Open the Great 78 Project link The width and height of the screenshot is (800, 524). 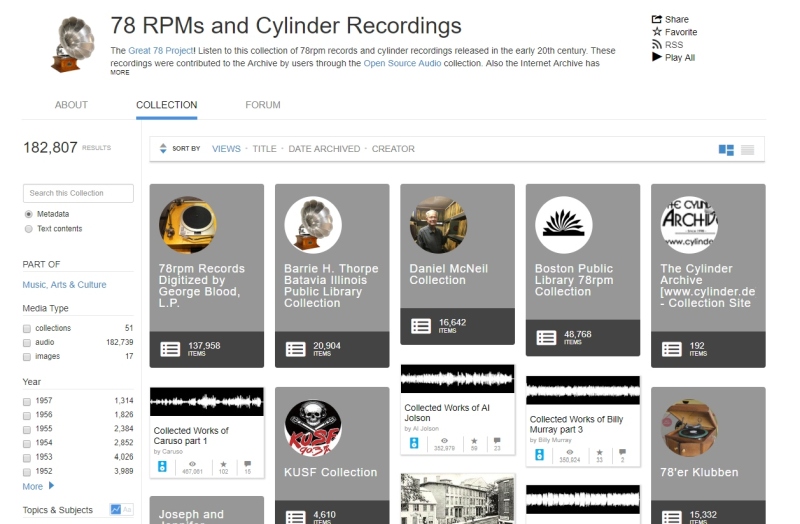[x=160, y=51]
